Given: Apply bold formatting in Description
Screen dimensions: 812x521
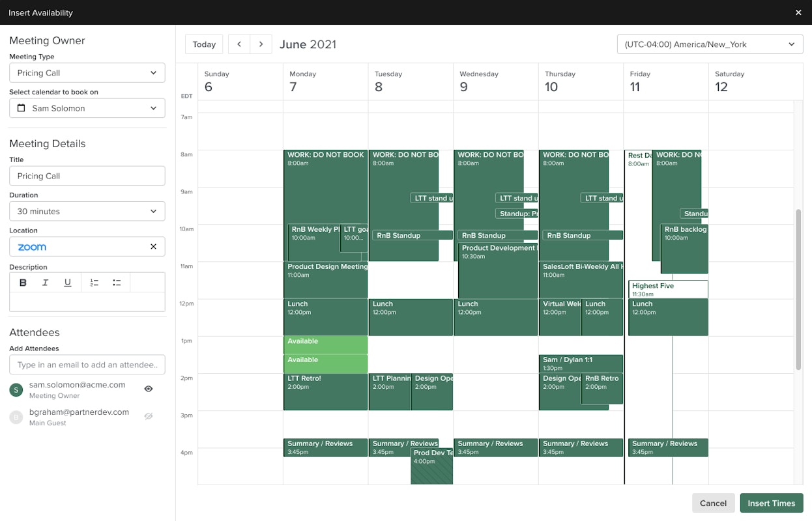Looking at the screenshot, I should tap(23, 282).
